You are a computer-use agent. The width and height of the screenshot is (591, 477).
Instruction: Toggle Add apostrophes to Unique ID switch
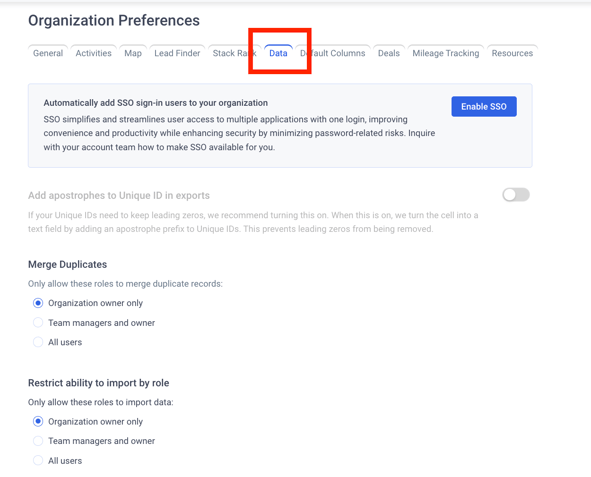tap(516, 195)
